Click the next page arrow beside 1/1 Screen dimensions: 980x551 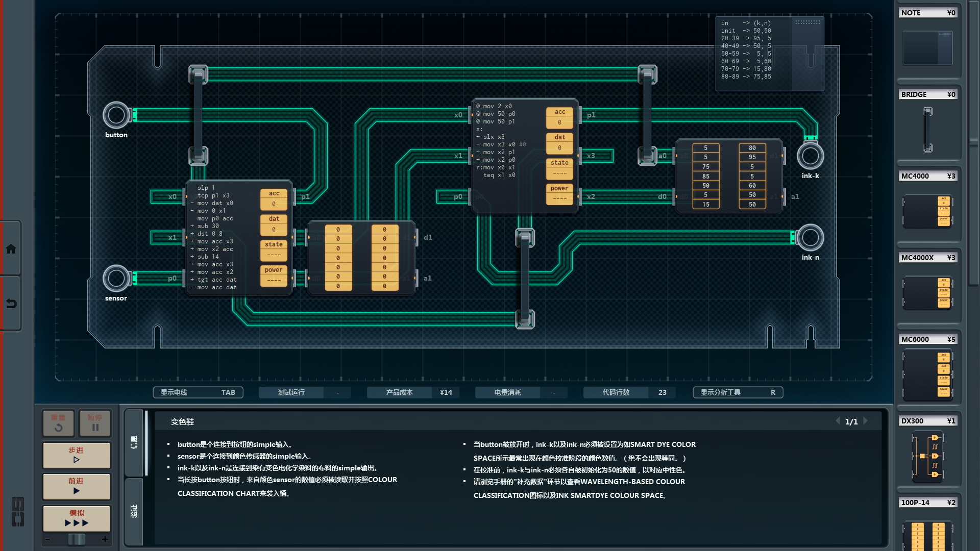pyautogui.click(x=866, y=421)
